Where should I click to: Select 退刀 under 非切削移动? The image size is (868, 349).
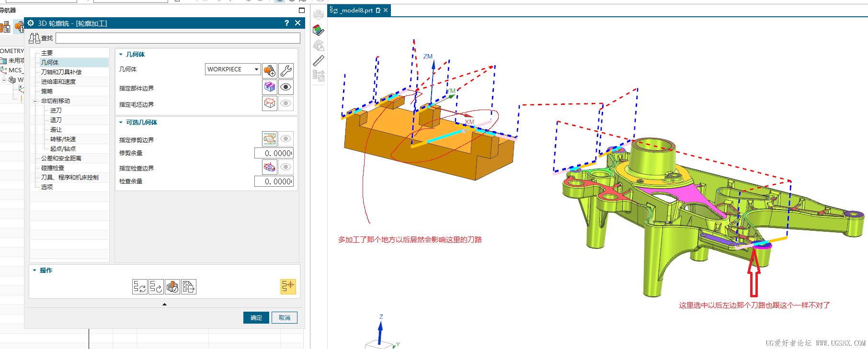(x=56, y=120)
